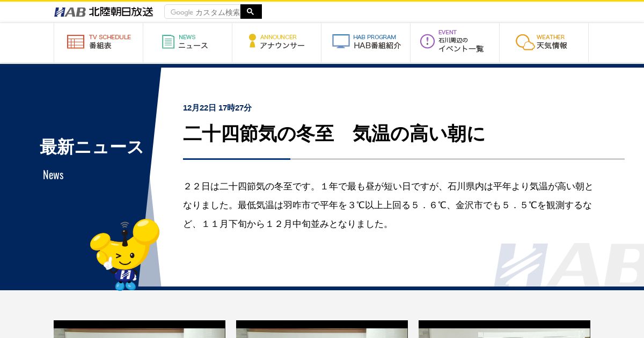
Task: Open the アナウンサー menu item
Action: [x=276, y=42]
